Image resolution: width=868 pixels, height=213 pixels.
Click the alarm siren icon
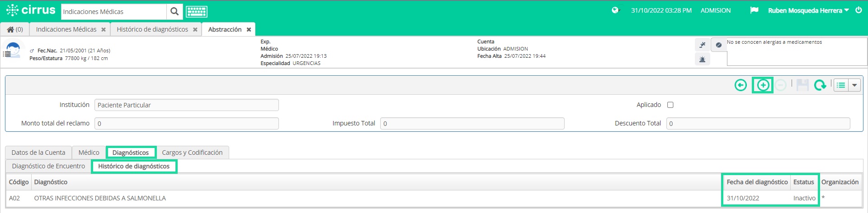tap(702, 59)
